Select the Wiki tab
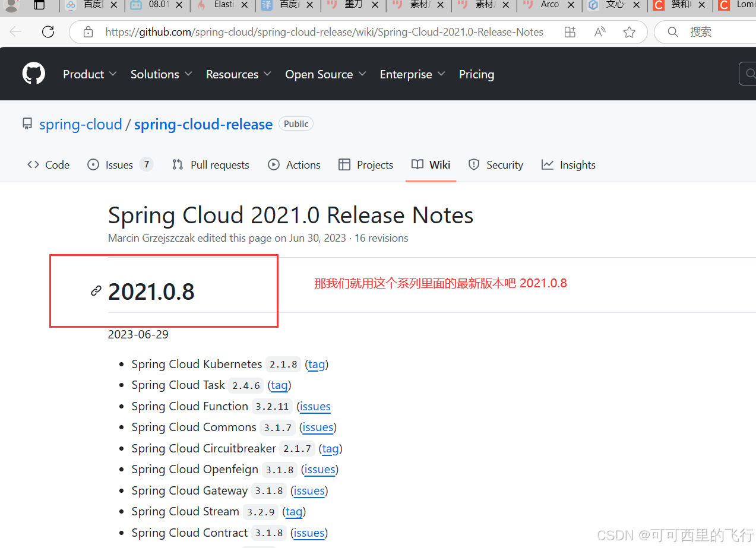This screenshot has width=756, height=548. coord(431,165)
